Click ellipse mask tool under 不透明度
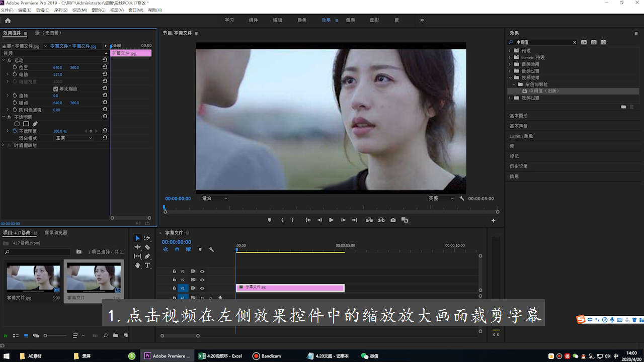 tap(17, 124)
